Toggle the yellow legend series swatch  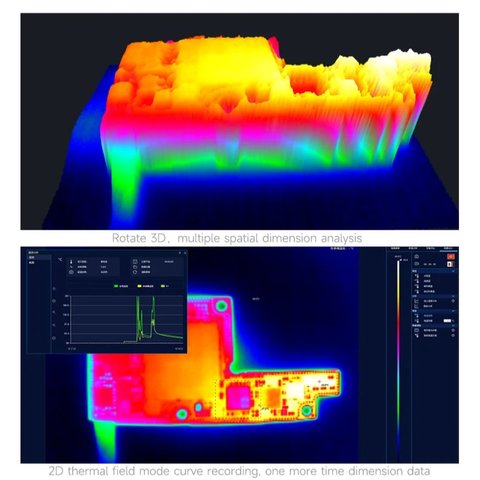point(139,286)
